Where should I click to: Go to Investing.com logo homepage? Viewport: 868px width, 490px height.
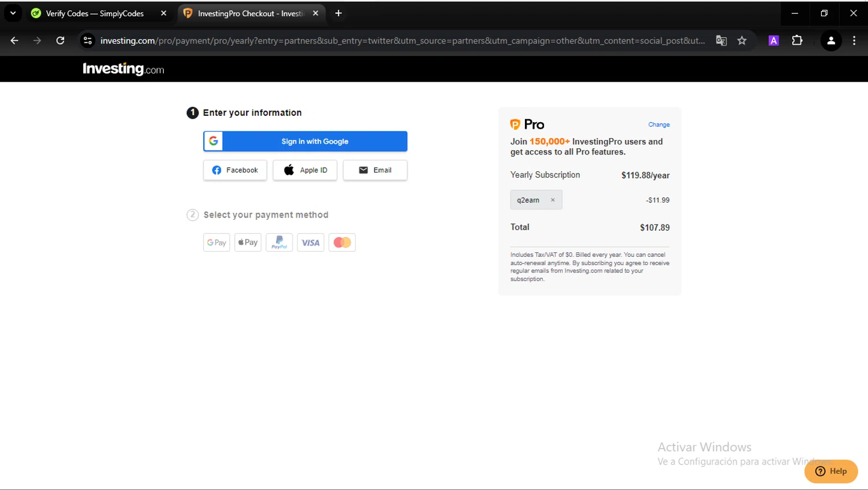[x=123, y=69]
